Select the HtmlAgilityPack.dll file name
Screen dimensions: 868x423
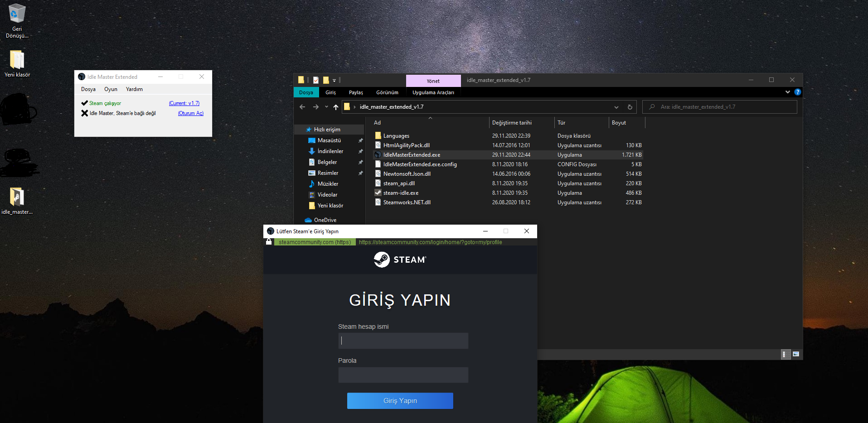click(x=407, y=145)
